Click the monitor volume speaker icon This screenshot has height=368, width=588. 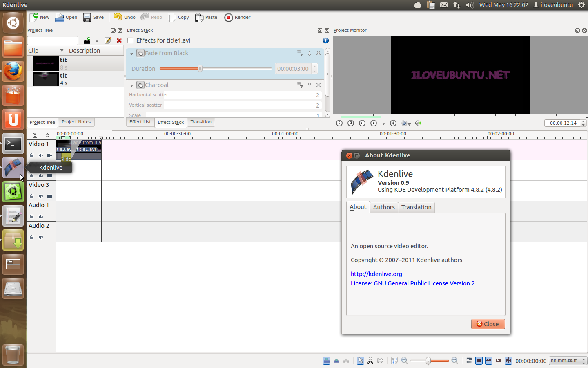[418, 123]
